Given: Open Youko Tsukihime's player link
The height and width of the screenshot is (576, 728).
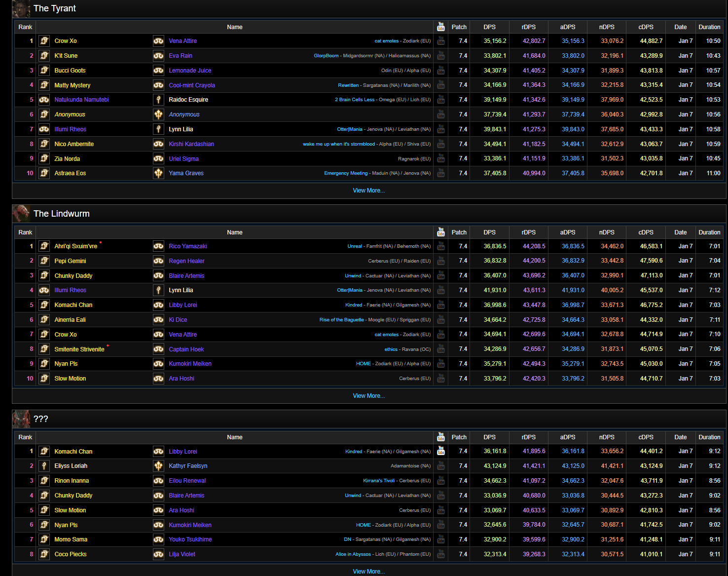Looking at the screenshot, I should point(190,539).
